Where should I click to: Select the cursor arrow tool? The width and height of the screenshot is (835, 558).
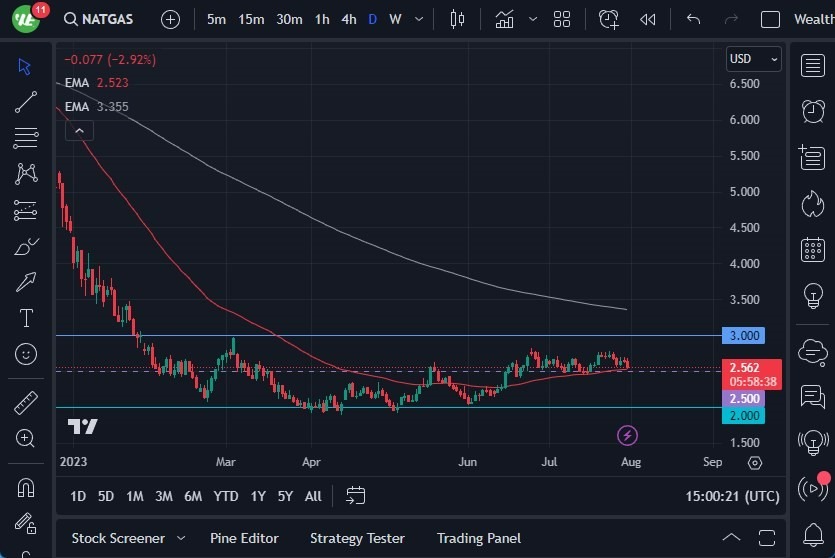pos(25,67)
